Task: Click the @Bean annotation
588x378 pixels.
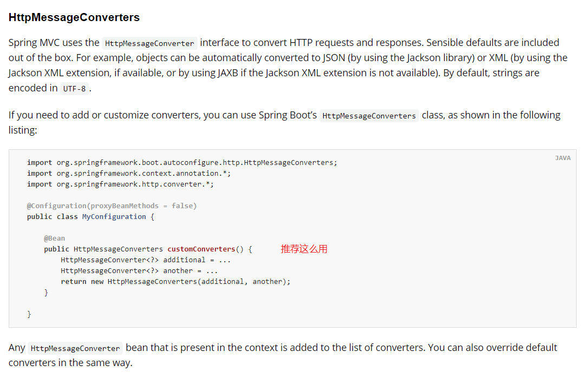Action: coord(54,238)
